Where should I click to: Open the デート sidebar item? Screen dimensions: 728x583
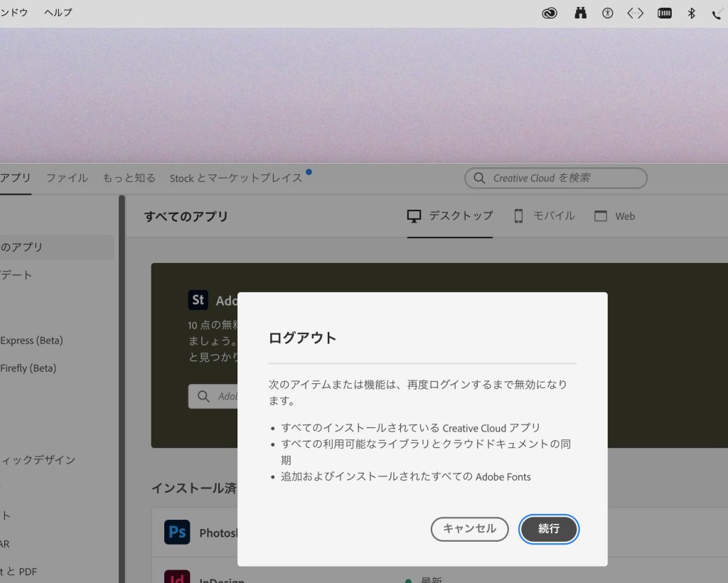tap(16, 274)
